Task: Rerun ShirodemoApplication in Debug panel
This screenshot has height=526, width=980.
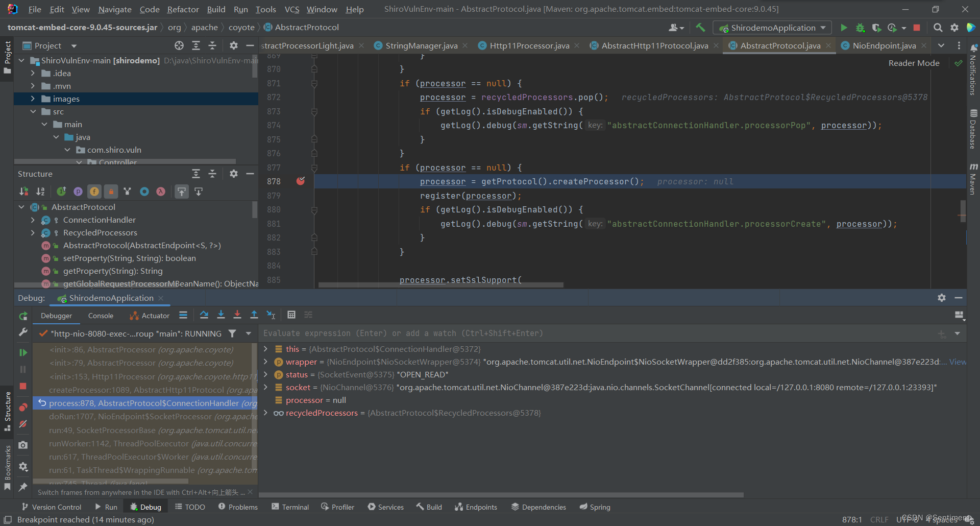Action: (x=23, y=316)
